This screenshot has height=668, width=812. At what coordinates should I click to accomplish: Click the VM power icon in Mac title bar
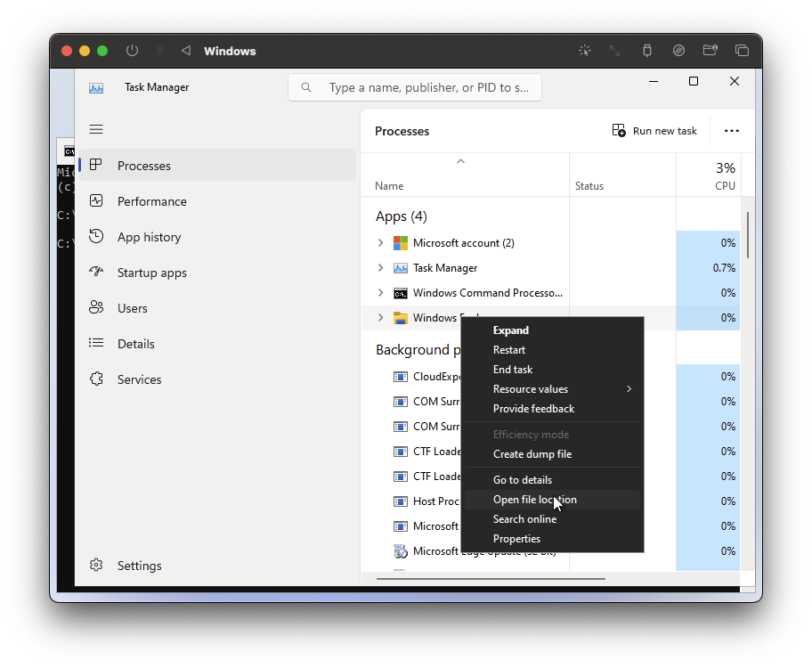(x=132, y=50)
